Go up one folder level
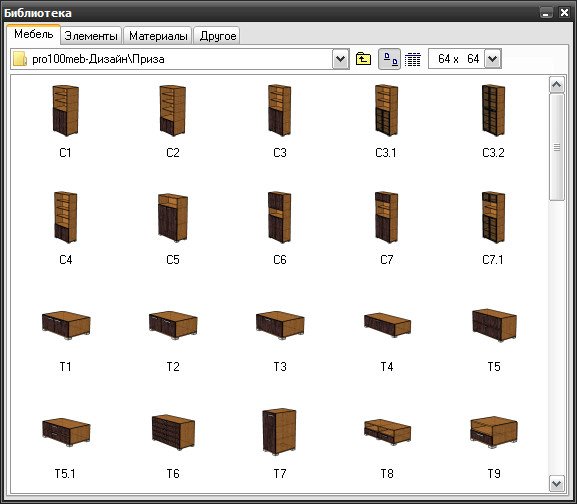Image resolution: width=577 pixels, height=504 pixels. (x=363, y=59)
